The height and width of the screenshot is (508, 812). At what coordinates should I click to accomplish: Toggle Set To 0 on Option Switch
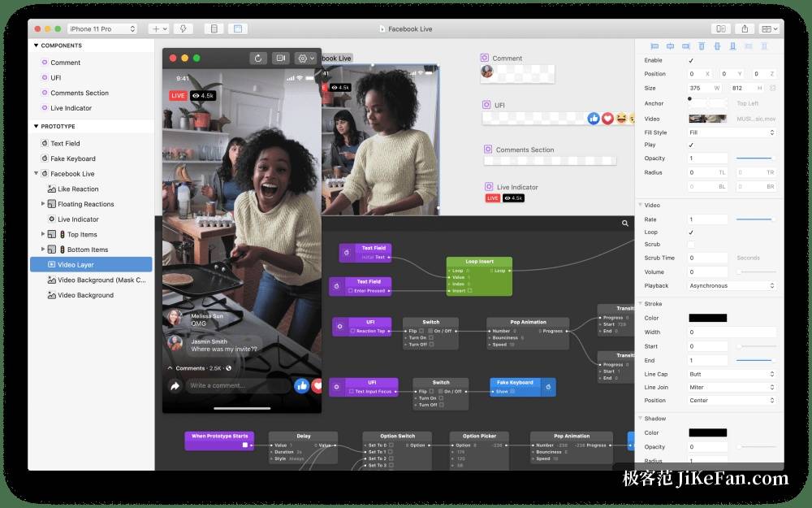click(391, 445)
